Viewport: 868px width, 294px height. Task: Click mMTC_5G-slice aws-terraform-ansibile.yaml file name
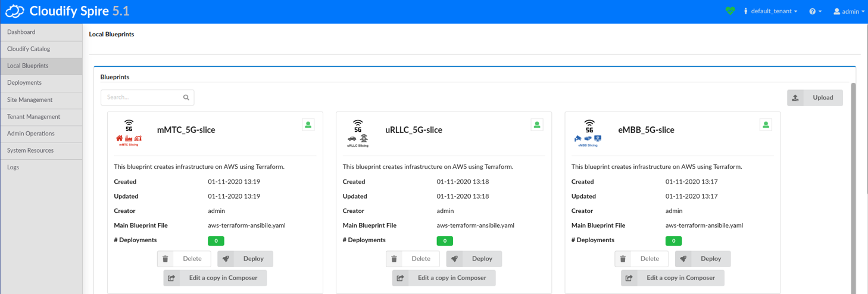point(247,225)
